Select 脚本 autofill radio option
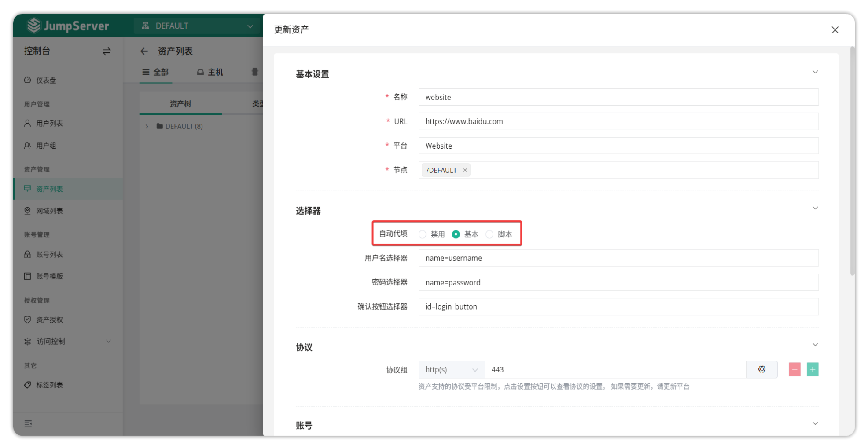868x445 pixels. tap(489, 234)
